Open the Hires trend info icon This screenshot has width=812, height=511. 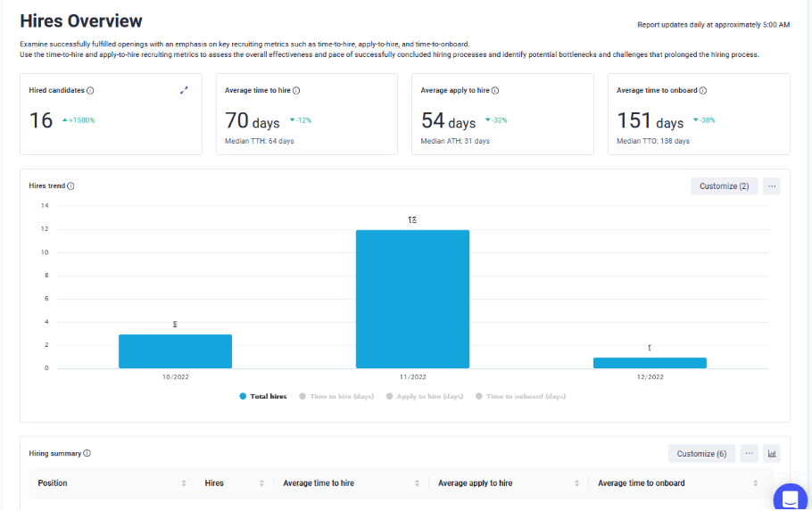click(71, 185)
